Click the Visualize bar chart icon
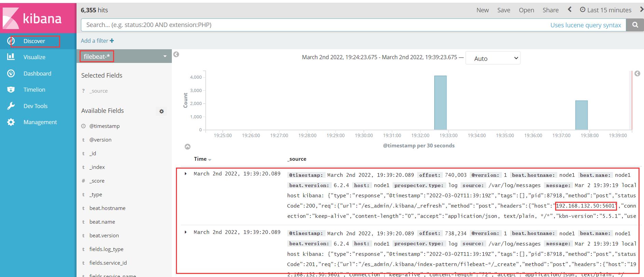Image resolution: width=644 pixels, height=277 pixels. 11,57
